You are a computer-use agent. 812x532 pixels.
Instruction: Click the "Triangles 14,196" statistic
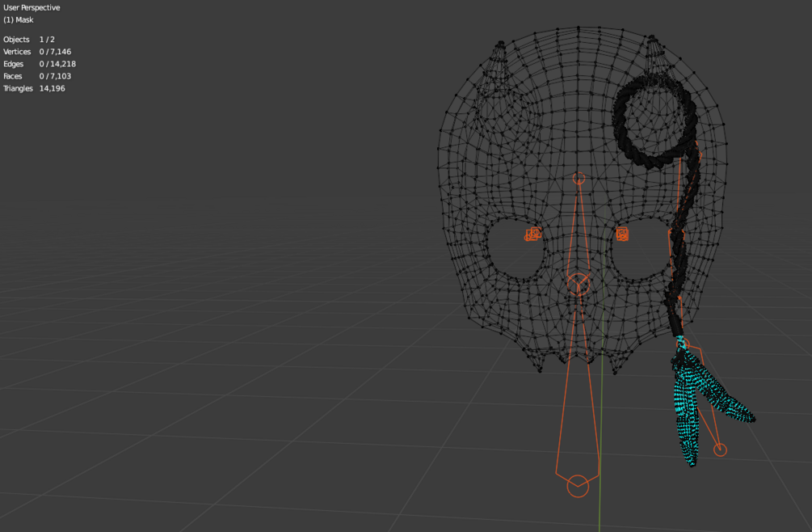[34, 89]
